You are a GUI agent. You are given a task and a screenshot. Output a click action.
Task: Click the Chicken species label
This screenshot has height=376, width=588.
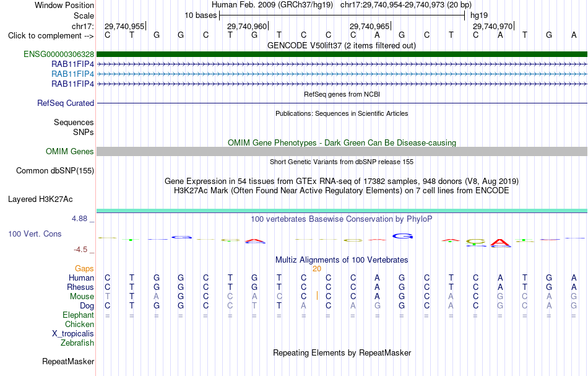click(x=79, y=325)
